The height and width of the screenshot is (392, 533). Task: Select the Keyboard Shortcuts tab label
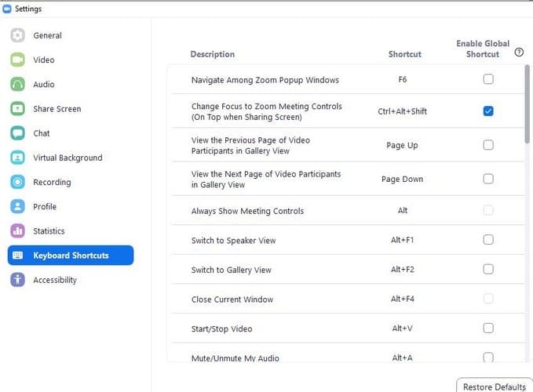(x=71, y=256)
